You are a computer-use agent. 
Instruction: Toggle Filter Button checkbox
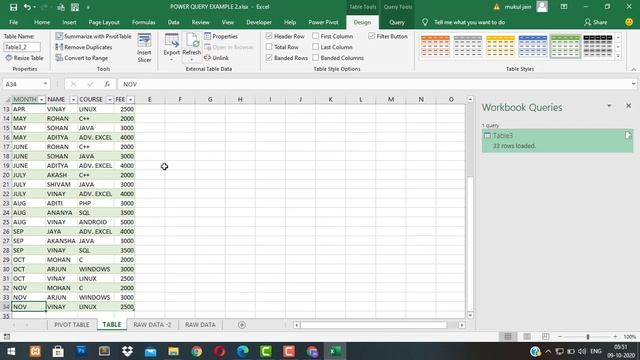tap(371, 36)
